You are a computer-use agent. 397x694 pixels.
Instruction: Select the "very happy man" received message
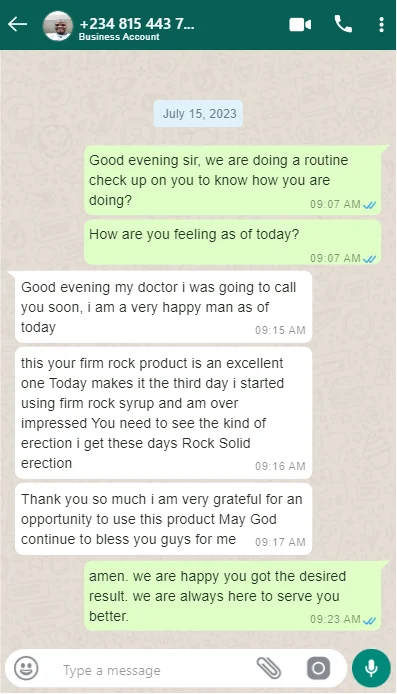pos(164,307)
